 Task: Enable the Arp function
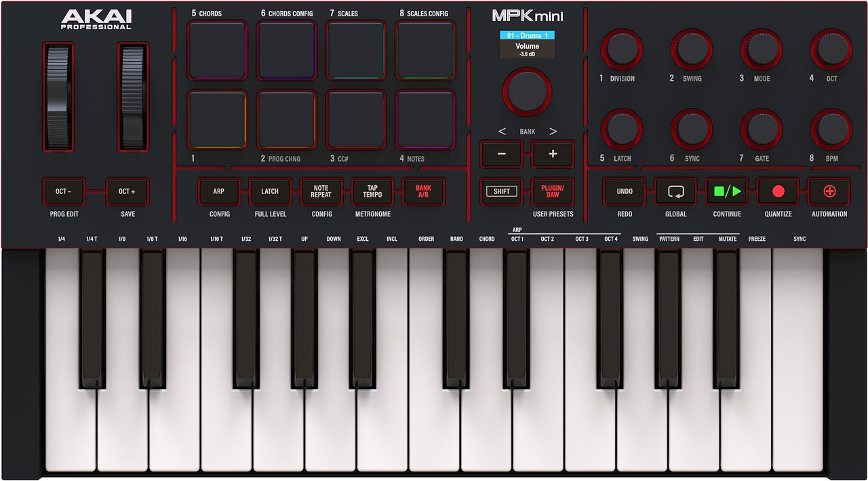[218, 191]
